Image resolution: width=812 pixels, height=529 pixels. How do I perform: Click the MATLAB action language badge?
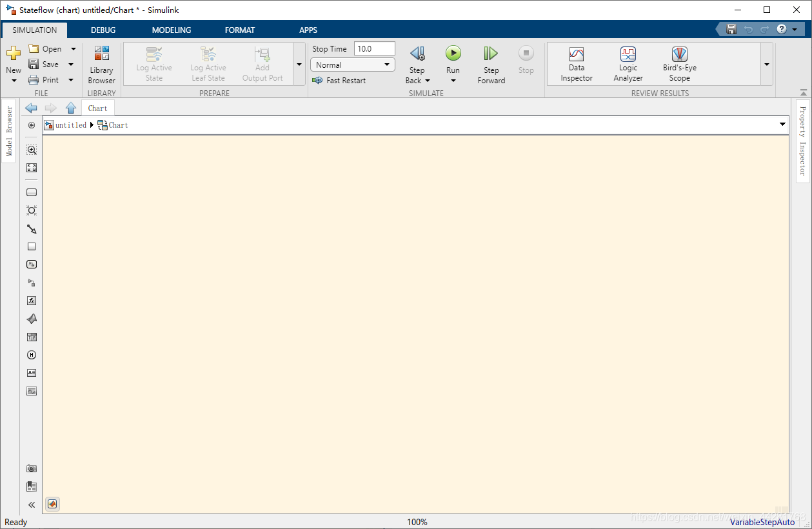[x=53, y=504]
